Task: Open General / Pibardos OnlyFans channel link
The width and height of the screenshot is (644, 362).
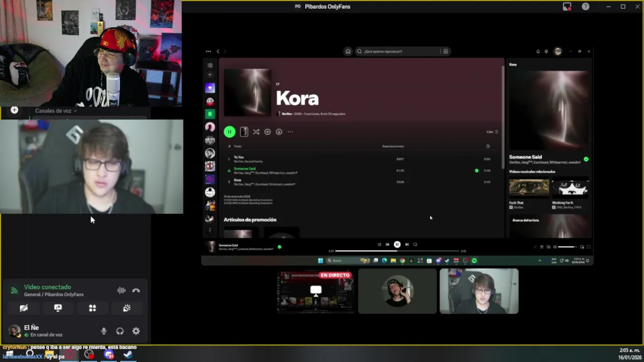Action: click(x=54, y=295)
